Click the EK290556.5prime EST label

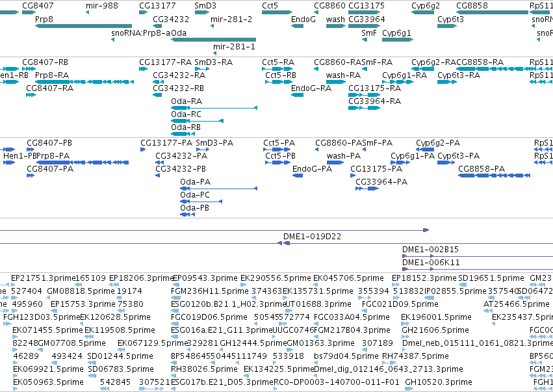pos(276,278)
